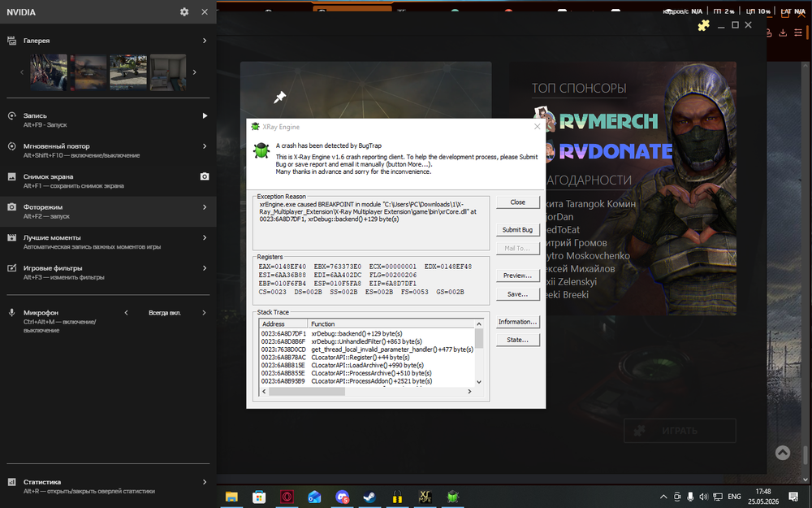The height and width of the screenshot is (508, 812).
Task: Click Preview... button in crash dialog
Action: (517, 276)
